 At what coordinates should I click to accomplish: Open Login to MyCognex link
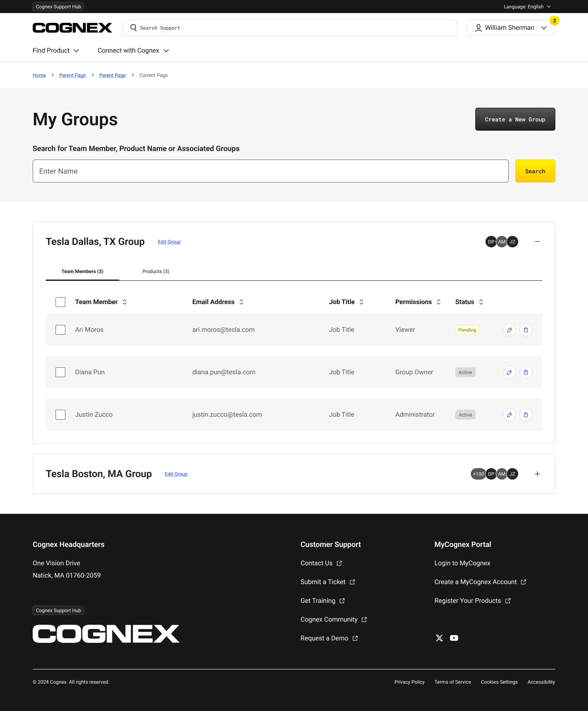462,563
